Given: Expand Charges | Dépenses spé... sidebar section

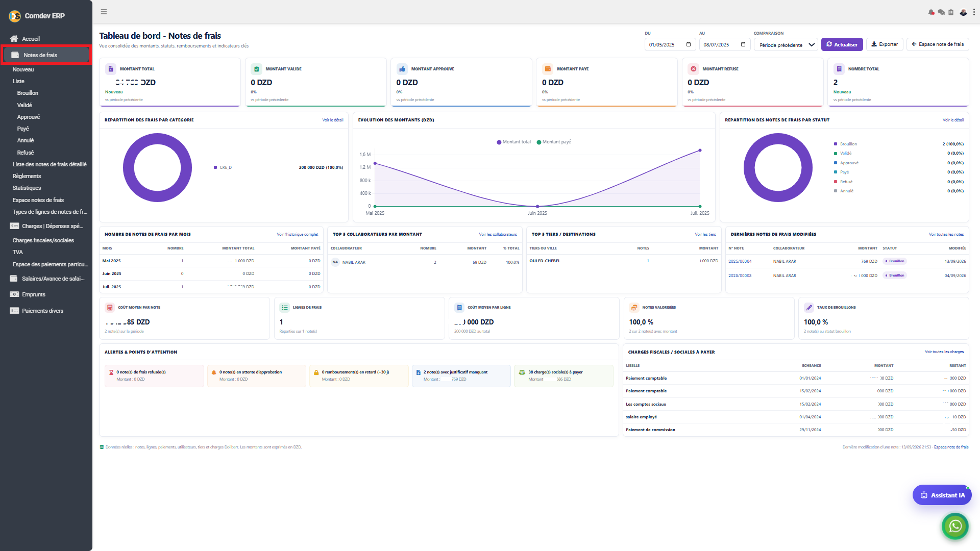Looking at the screenshot, I should pyautogui.click(x=46, y=226).
